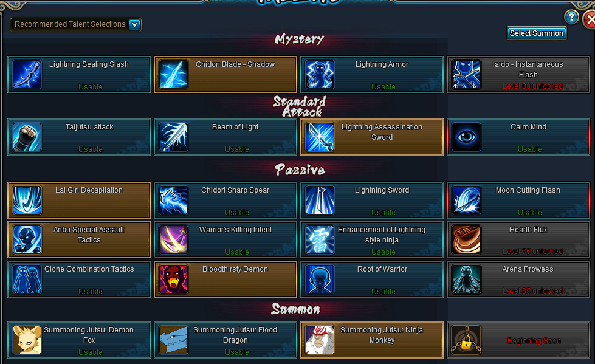Click the Calm Mind eye icon
595x364 pixels.
click(466, 137)
